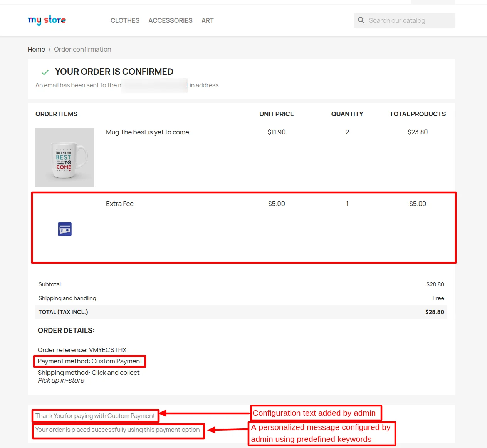This screenshot has height=448, width=487.
Task: Click the TOTAL (TAX INCL.) label
Action: tap(63, 312)
